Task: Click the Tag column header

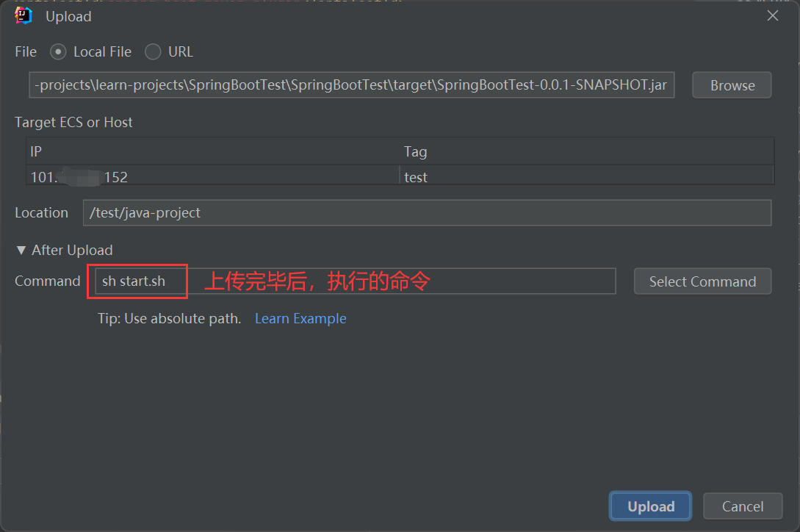Action: click(x=415, y=151)
